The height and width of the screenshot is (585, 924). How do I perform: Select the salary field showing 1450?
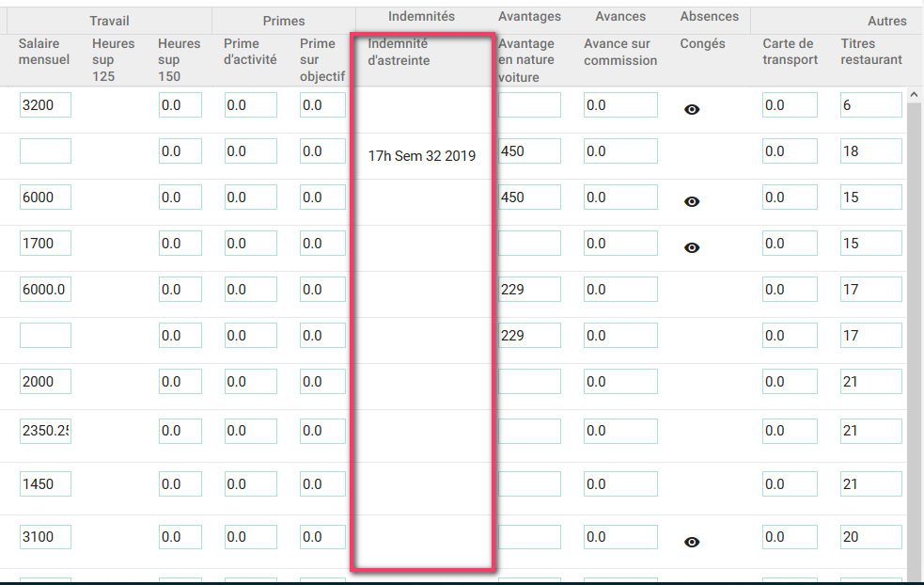tap(45, 484)
